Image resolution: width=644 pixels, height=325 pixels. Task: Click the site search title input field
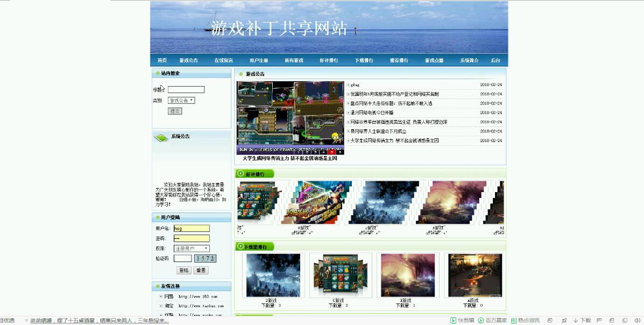[x=186, y=89]
